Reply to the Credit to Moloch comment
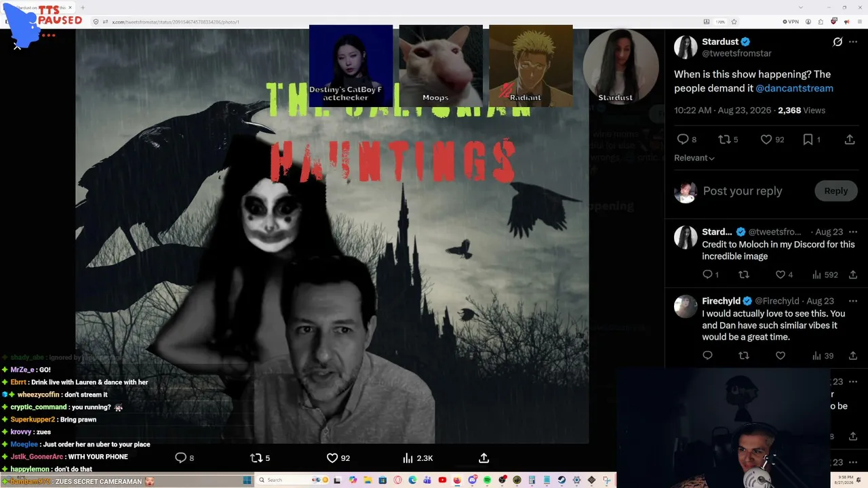Image resolution: width=868 pixels, height=488 pixels. [707, 274]
